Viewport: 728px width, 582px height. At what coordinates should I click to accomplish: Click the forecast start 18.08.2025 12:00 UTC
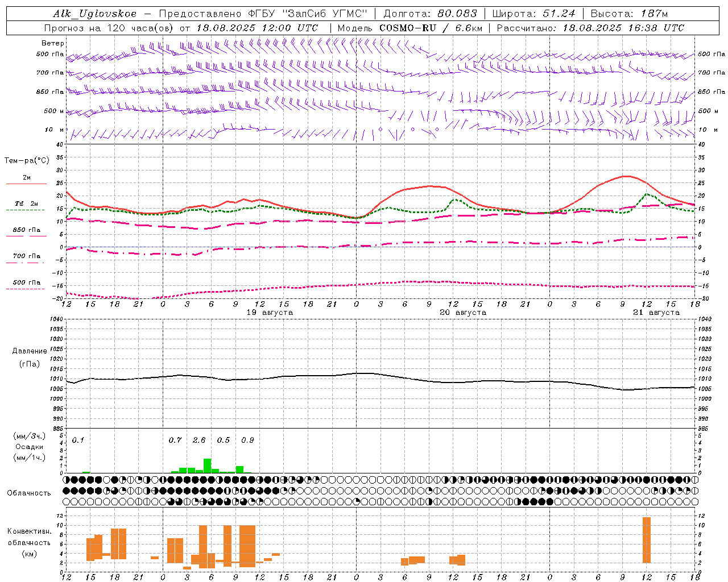tap(258, 28)
